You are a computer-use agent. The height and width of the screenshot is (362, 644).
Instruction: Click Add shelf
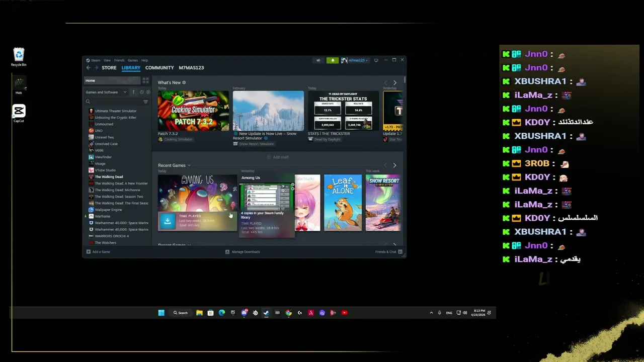pyautogui.click(x=278, y=157)
